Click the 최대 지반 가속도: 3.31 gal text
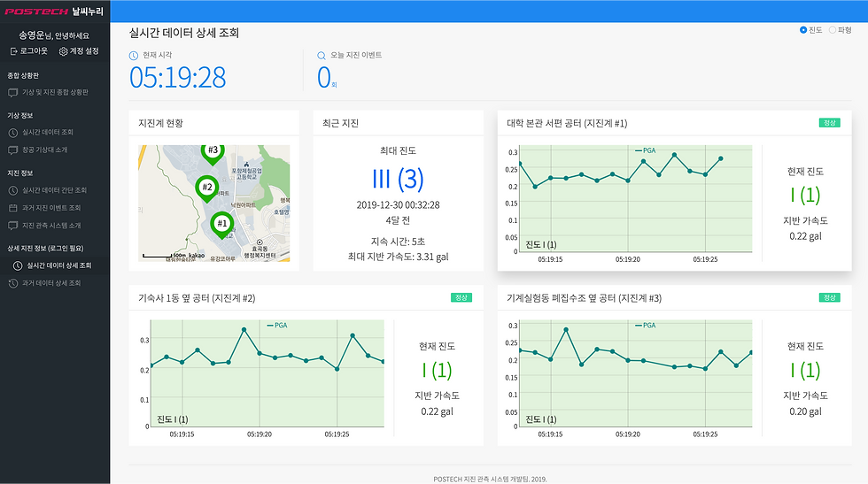Screen dimensions: 868x484 (398, 257)
